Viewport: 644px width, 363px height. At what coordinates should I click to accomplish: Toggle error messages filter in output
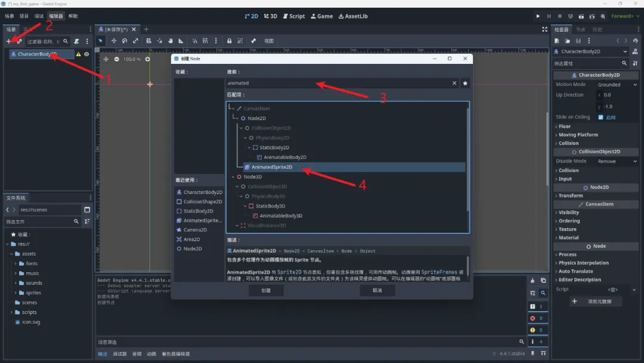pos(538,318)
